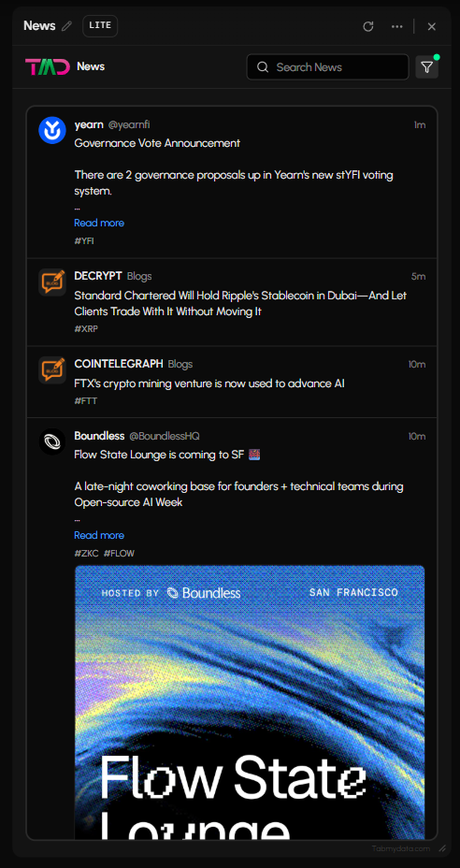Viewport: 460px width, 868px height.
Task: Open the three-dot more options menu
Action: pos(397,26)
